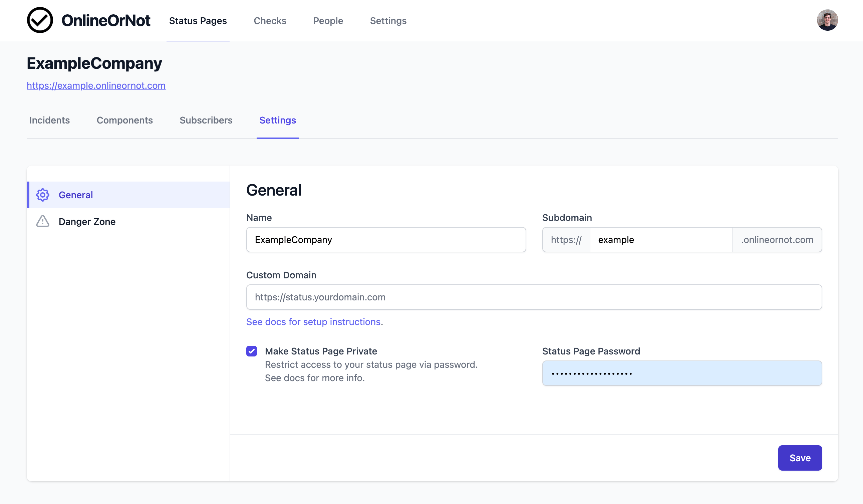863x504 pixels.
Task: Switch to the Incidents tab
Action: point(49,120)
